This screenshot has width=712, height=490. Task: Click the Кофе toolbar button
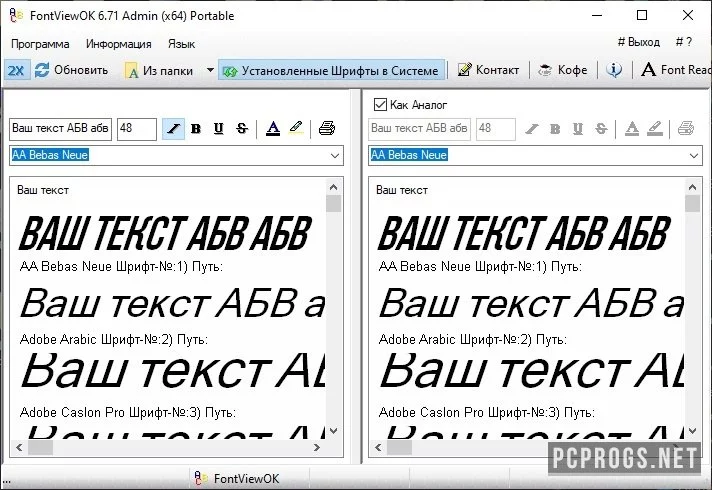tap(563, 70)
